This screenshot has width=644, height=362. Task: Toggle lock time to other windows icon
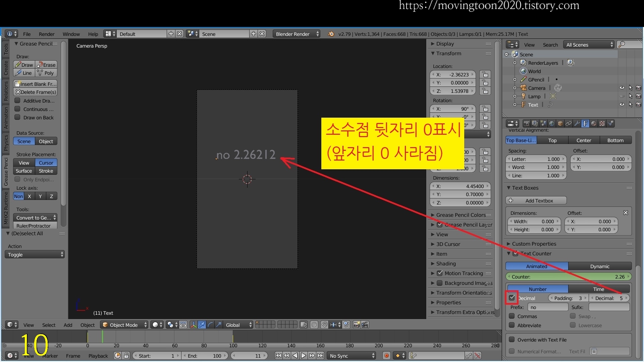[x=126, y=356]
